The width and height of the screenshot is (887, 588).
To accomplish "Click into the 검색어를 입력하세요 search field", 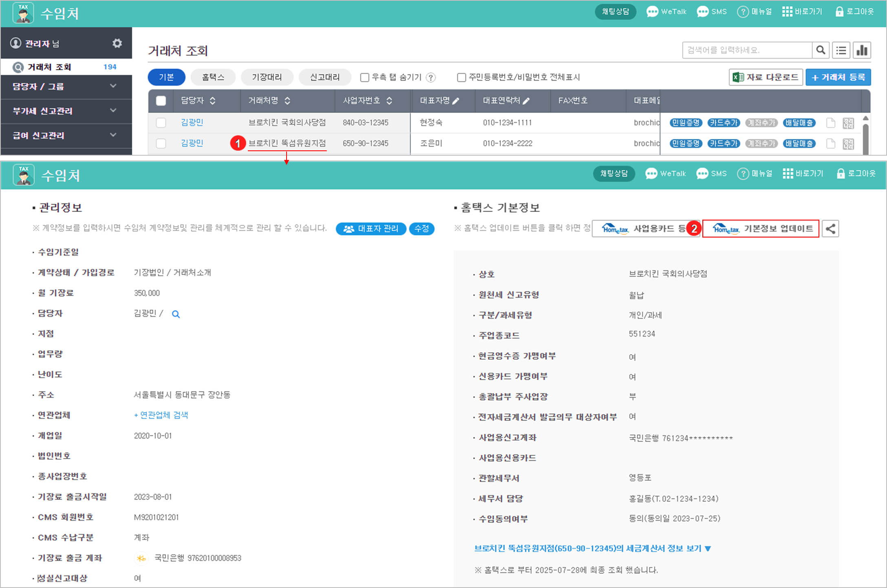I will pos(746,50).
